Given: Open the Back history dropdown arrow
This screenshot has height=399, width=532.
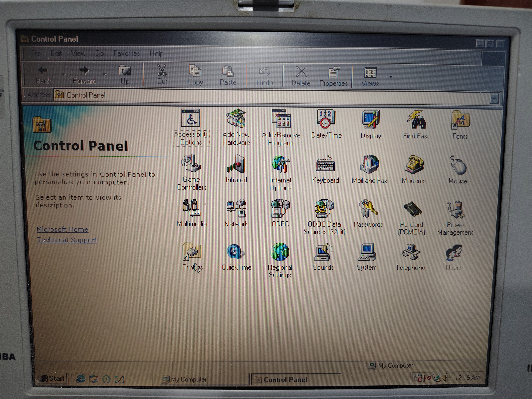Looking at the screenshot, I should pos(64,74).
